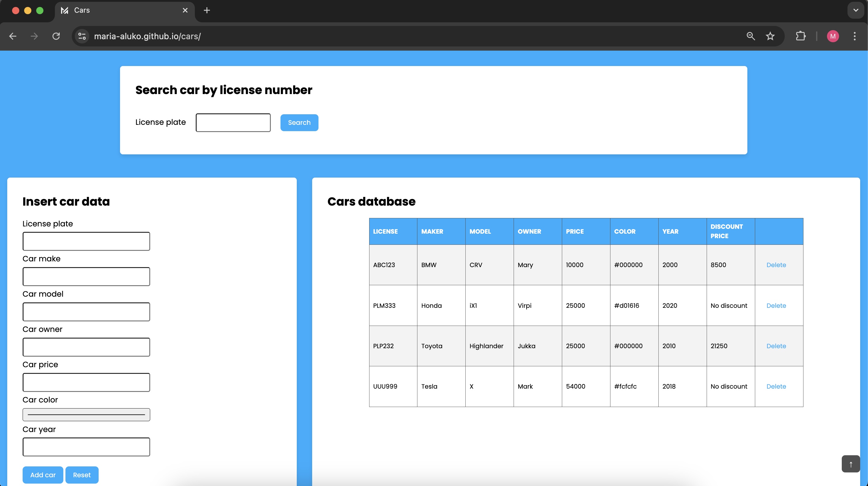Open the Car color picker swatch
The height and width of the screenshot is (486, 868).
click(x=86, y=415)
